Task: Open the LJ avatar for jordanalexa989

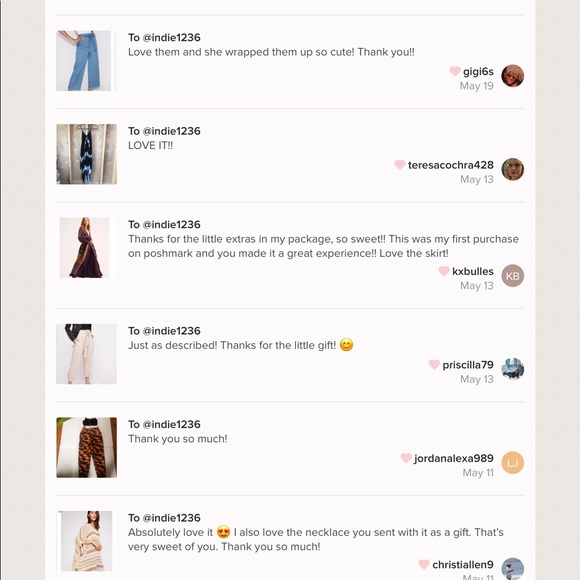Action: [512, 463]
